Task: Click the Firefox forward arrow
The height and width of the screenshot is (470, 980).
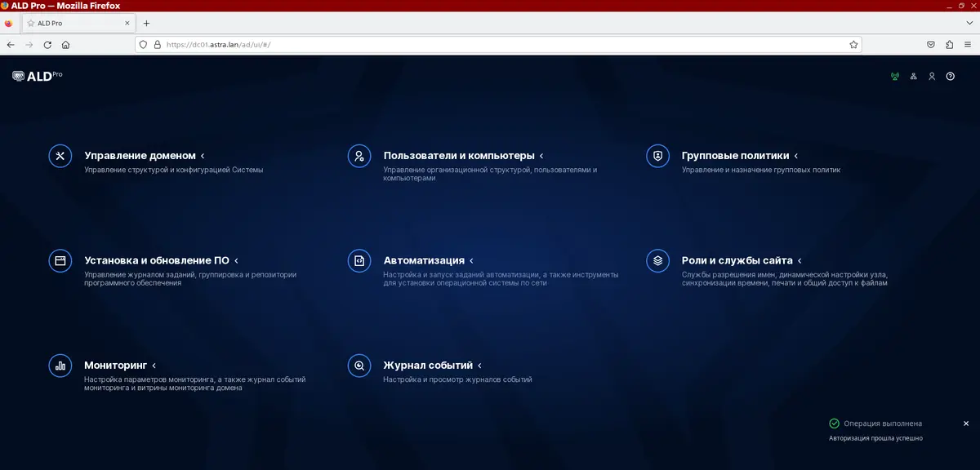Action: (29, 45)
